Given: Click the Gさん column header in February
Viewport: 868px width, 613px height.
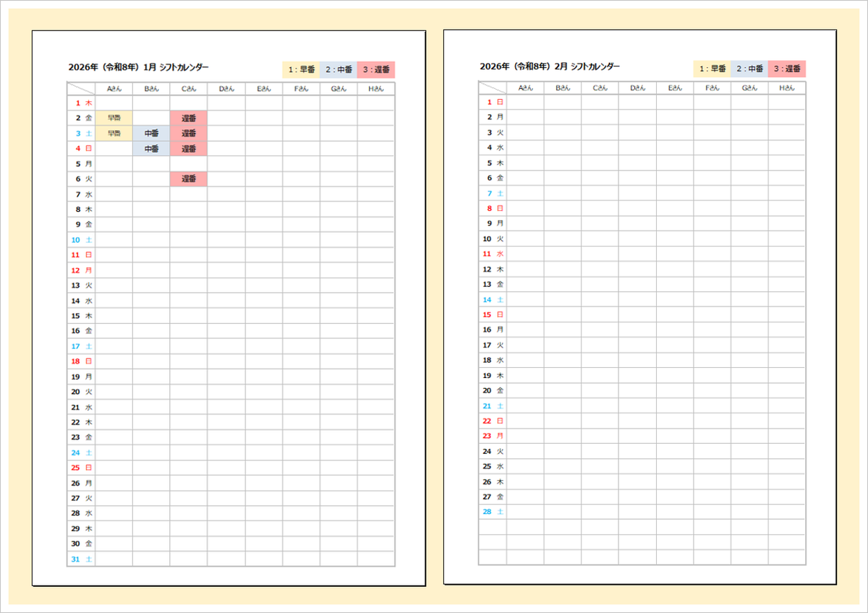Looking at the screenshot, I should point(749,88).
